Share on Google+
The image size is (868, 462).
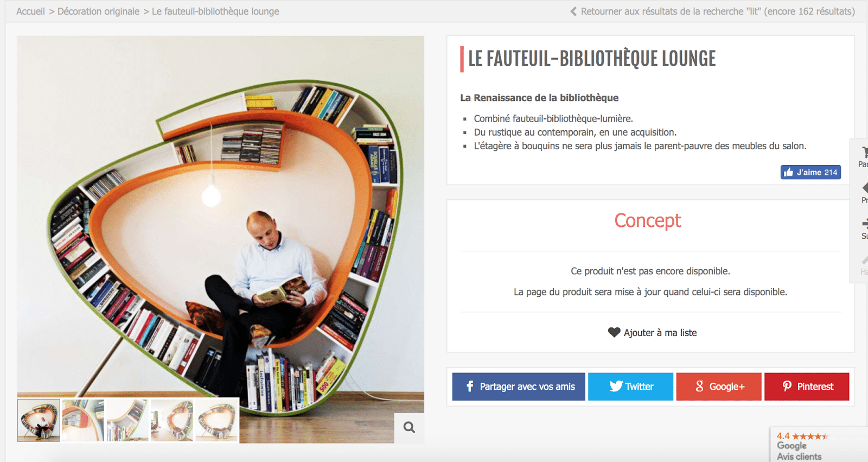point(719,387)
